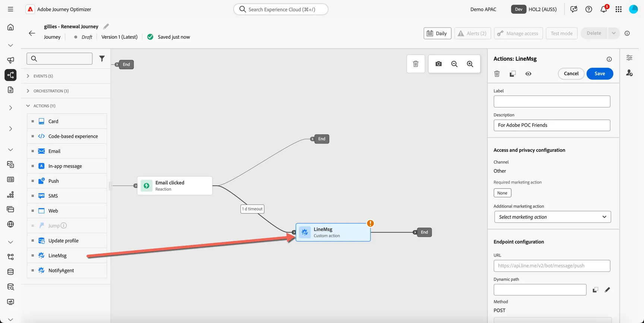Select the Push action in palette
This screenshot has height=323, width=644.
point(67,181)
